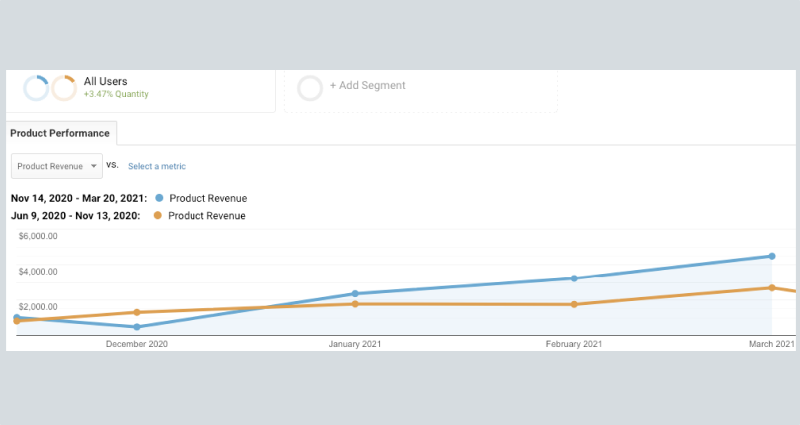Click the empty circle icon next to Add Segment
Image resolution: width=800 pixels, height=425 pixels.
click(310, 87)
